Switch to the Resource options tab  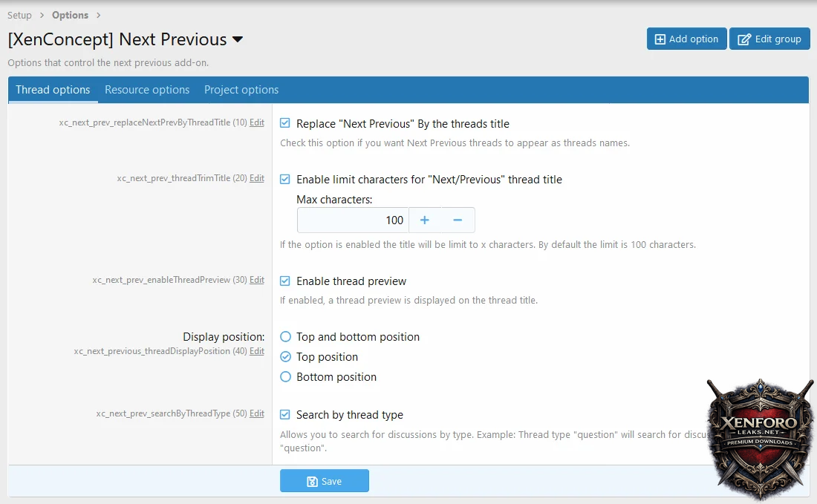147,90
